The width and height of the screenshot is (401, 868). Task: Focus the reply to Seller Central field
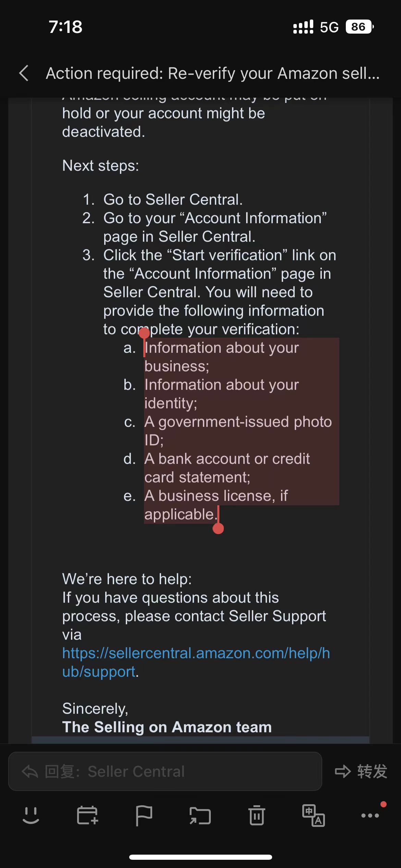(x=165, y=771)
